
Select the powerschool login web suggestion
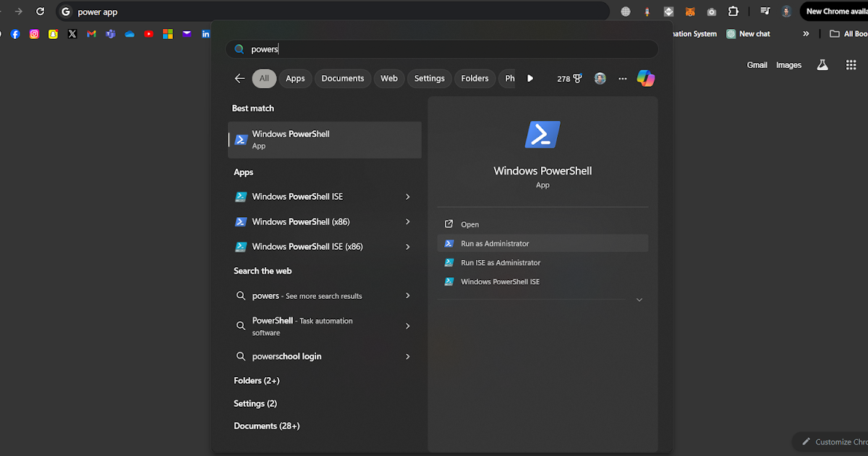[x=315, y=356]
